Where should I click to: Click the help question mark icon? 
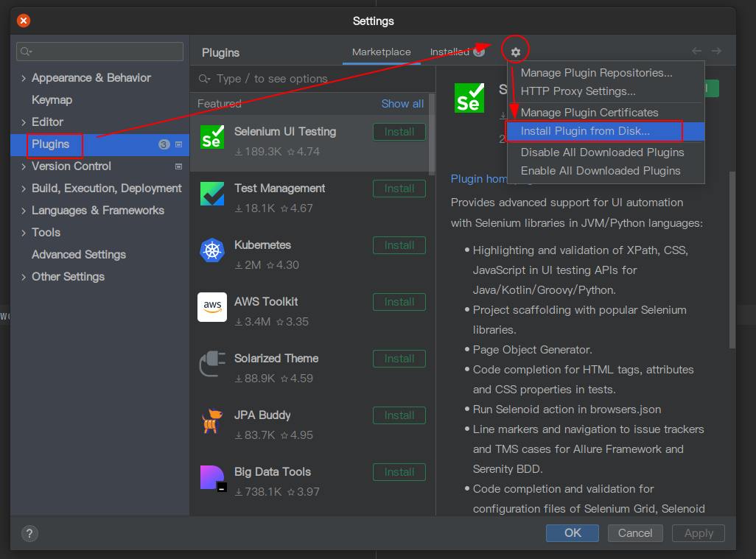pyautogui.click(x=29, y=533)
